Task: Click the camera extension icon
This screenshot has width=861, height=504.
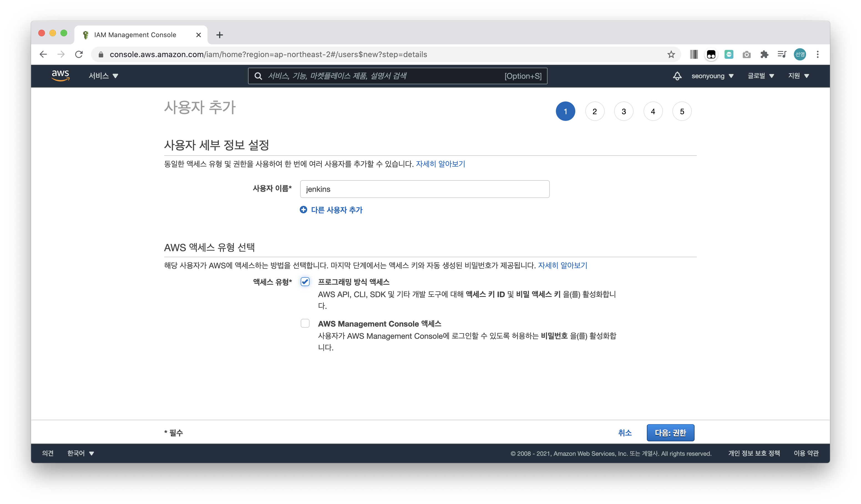Action: [746, 54]
